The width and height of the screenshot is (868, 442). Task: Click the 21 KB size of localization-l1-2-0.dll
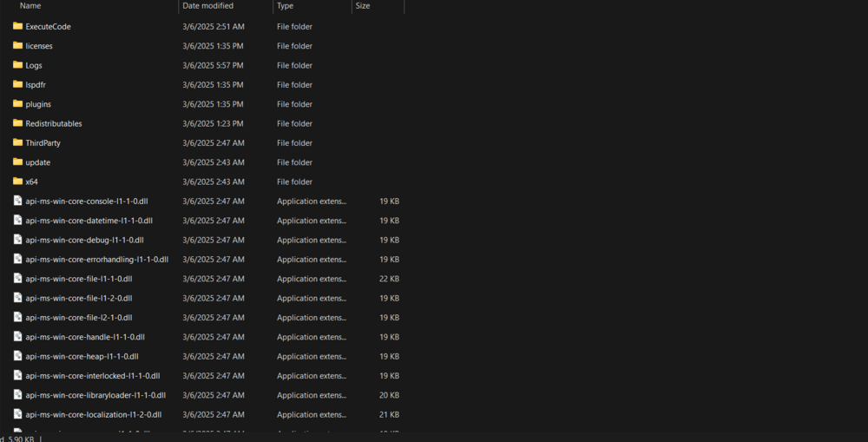click(389, 414)
